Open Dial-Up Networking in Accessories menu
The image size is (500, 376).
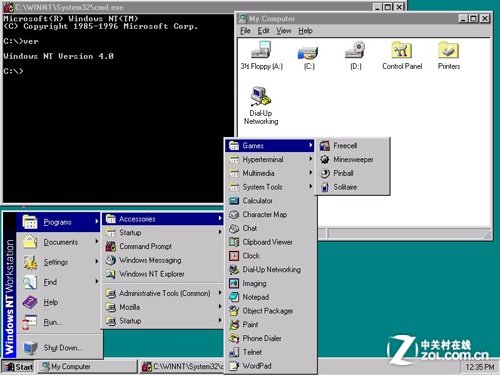click(270, 269)
